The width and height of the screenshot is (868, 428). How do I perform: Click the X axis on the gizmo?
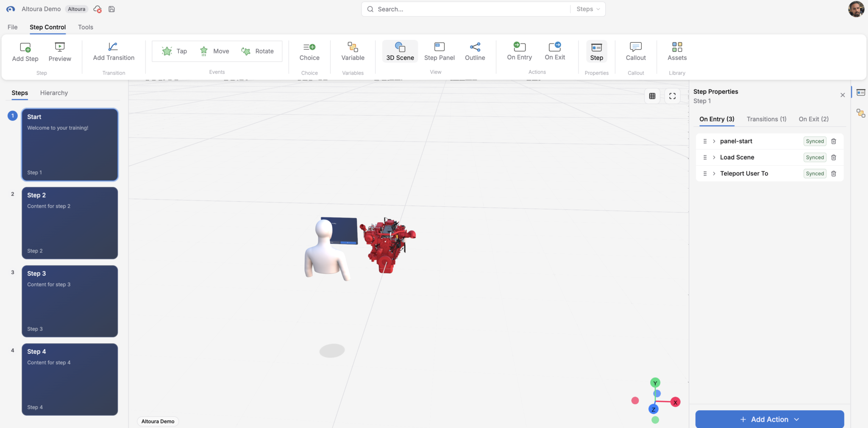tap(675, 402)
